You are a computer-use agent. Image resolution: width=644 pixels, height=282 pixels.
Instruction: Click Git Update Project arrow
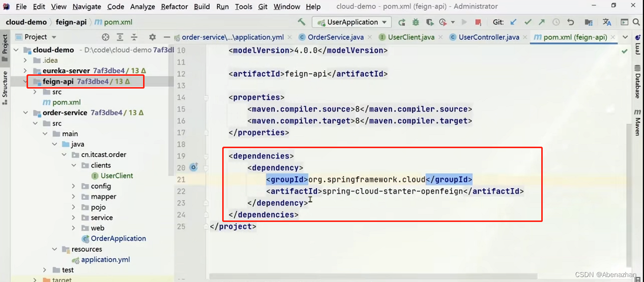514,22
